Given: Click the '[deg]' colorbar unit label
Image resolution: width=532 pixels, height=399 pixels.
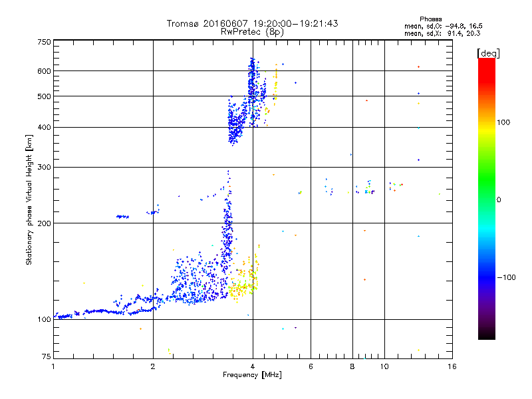Looking at the screenshot, I should [488, 53].
